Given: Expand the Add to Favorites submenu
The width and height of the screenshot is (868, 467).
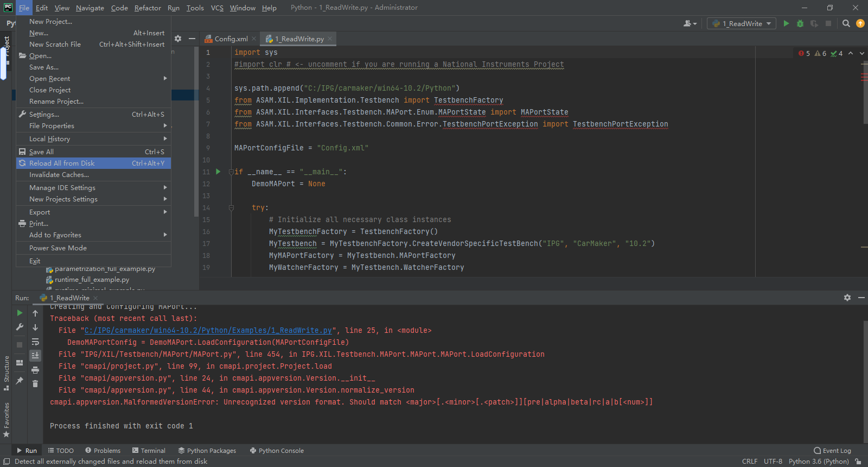Looking at the screenshot, I should pos(93,235).
